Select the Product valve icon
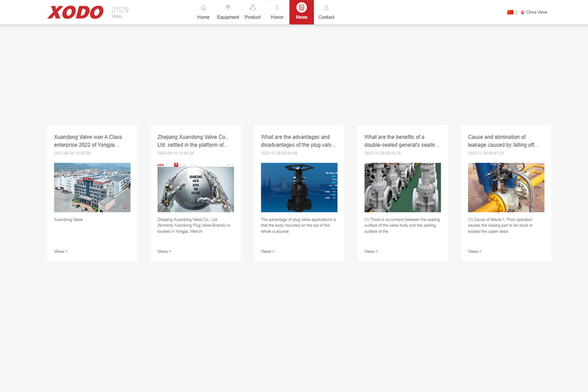 coord(253,8)
